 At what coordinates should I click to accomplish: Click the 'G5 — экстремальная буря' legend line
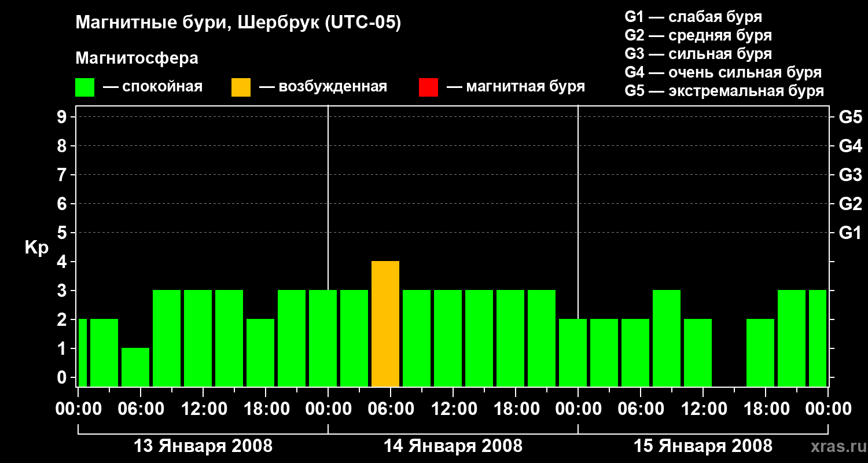click(x=724, y=91)
